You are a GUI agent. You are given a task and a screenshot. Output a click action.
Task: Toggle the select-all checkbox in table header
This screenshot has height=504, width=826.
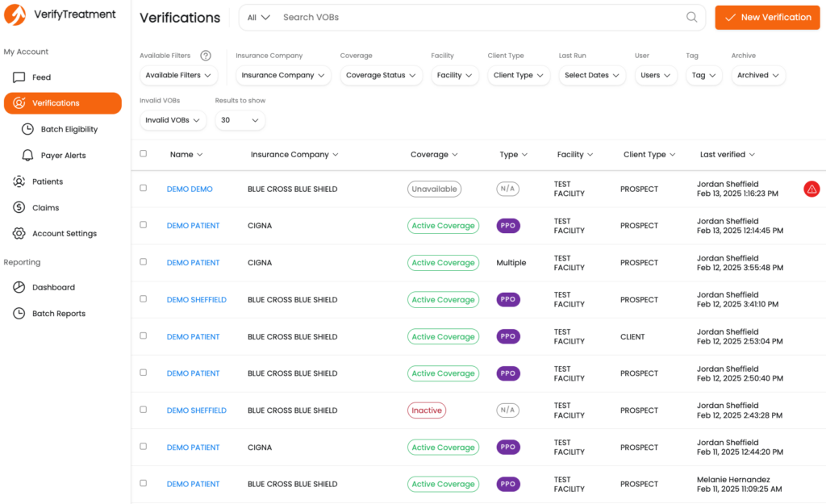coord(144,153)
